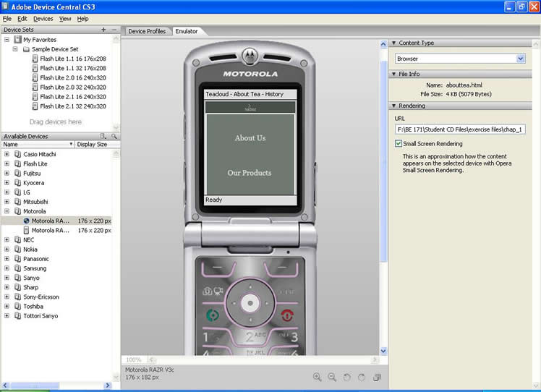Collapse the File Info section
541x392 pixels.
coord(393,74)
